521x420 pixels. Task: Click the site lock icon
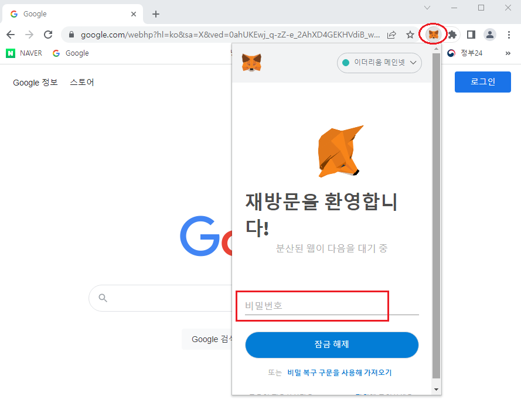pos(71,35)
